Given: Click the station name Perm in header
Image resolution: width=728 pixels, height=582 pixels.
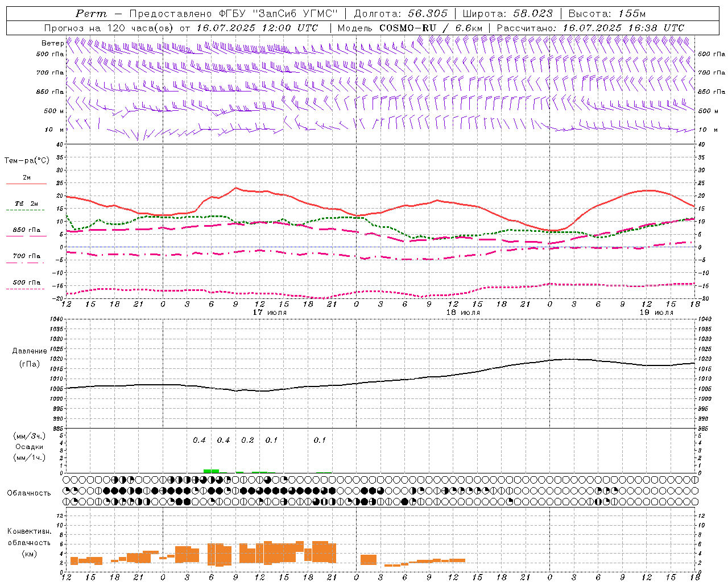Looking at the screenshot, I should [x=90, y=14].
